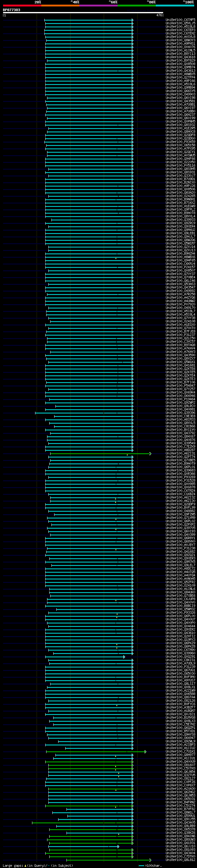Click green alignment bar for UniRef100_C7U1K1
The image size is (197, 868).
pyautogui.click(x=96, y=752)
